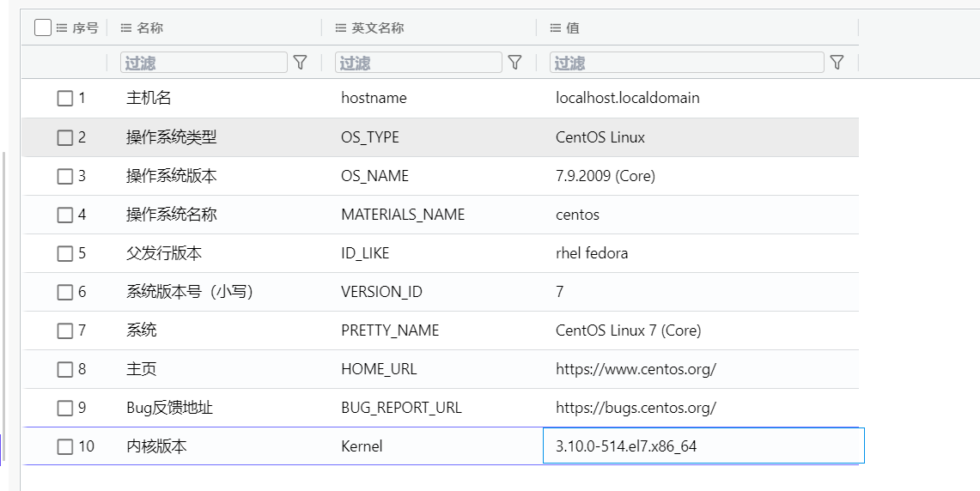980x491 pixels.
Task: Click the 操作系统类型 name cell
Action: (x=171, y=137)
